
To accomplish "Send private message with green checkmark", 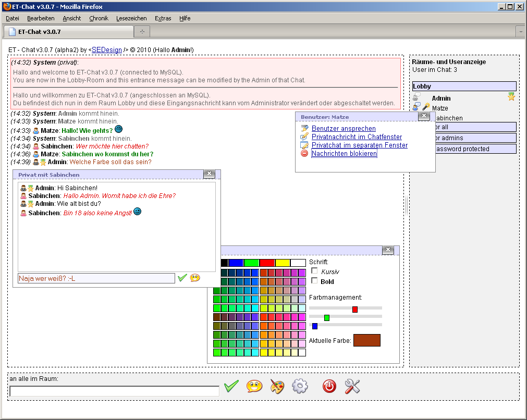I will click(182, 278).
